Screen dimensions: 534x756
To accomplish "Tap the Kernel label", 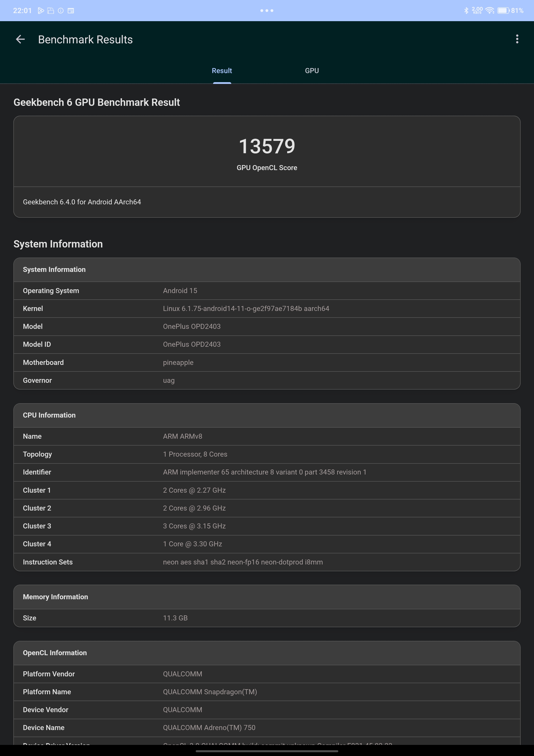I will 33,308.
